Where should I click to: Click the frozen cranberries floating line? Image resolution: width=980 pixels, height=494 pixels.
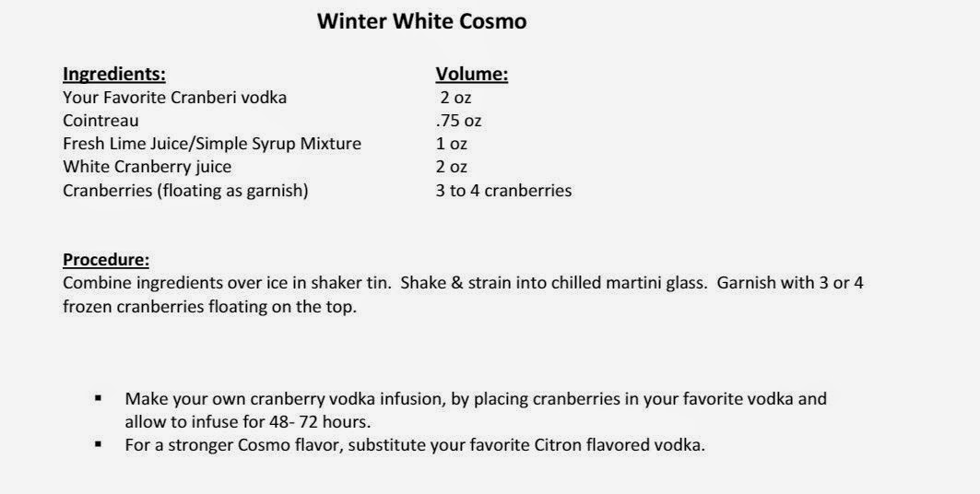coord(210,307)
